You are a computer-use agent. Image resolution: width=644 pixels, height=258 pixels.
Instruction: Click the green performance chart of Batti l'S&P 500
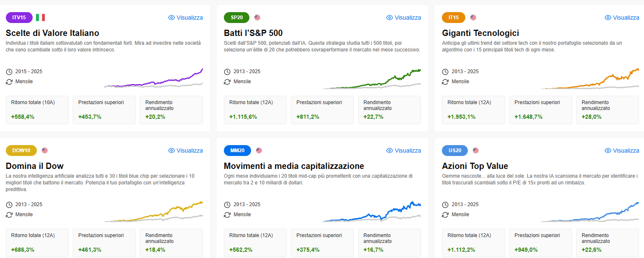(x=372, y=79)
